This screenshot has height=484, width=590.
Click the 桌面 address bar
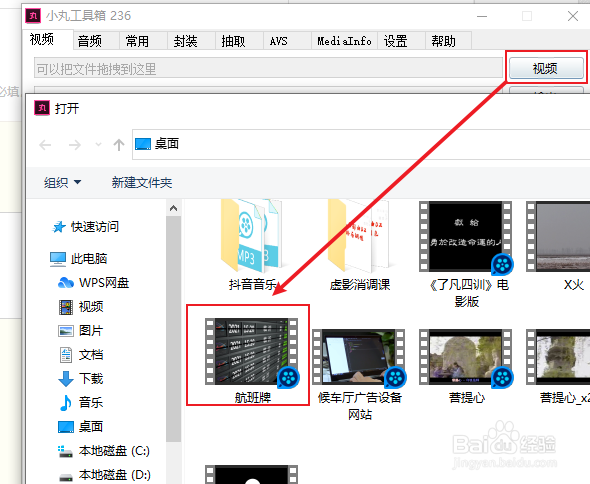(x=361, y=144)
